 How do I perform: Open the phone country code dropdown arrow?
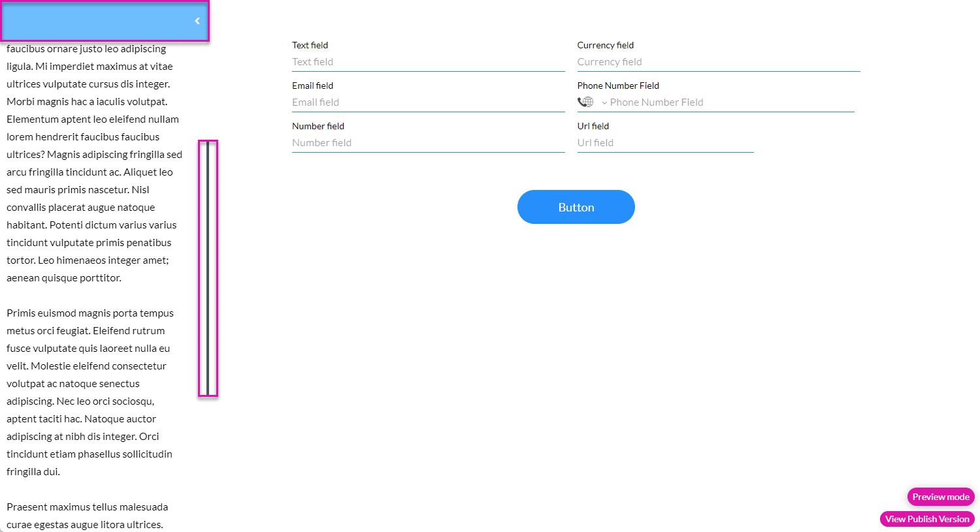(604, 102)
